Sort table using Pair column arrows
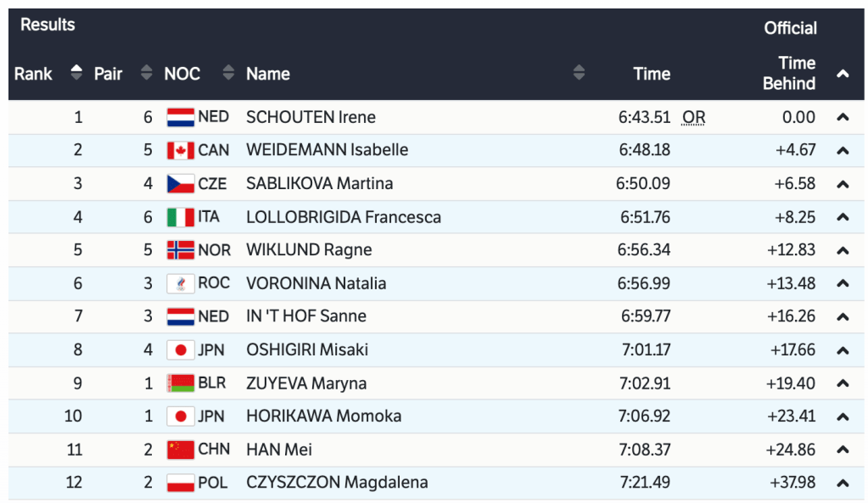Viewport: 868px width, 503px height. click(x=147, y=74)
